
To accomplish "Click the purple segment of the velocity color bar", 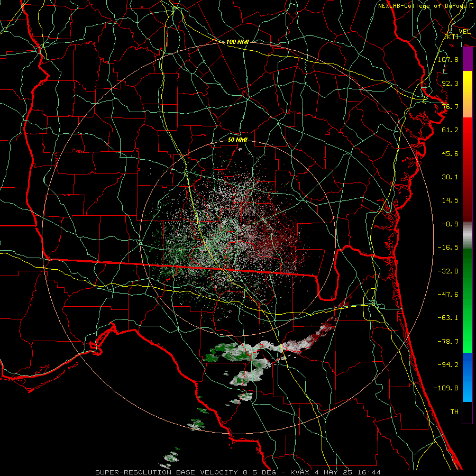I will click(x=467, y=59).
